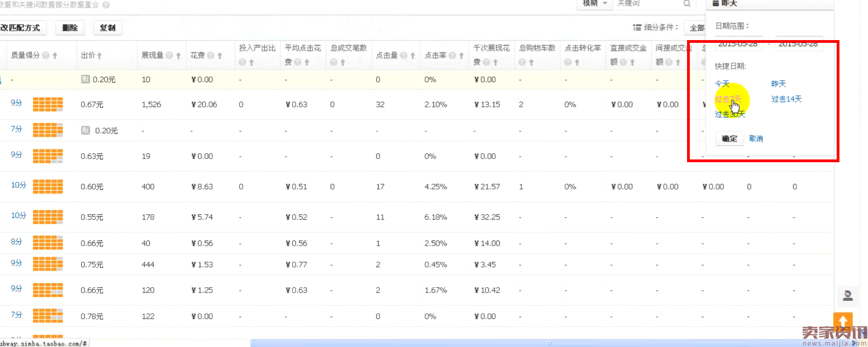Open 7分 score link in the 0.78元 row
The width and height of the screenshot is (868, 347).
[17, 315]
